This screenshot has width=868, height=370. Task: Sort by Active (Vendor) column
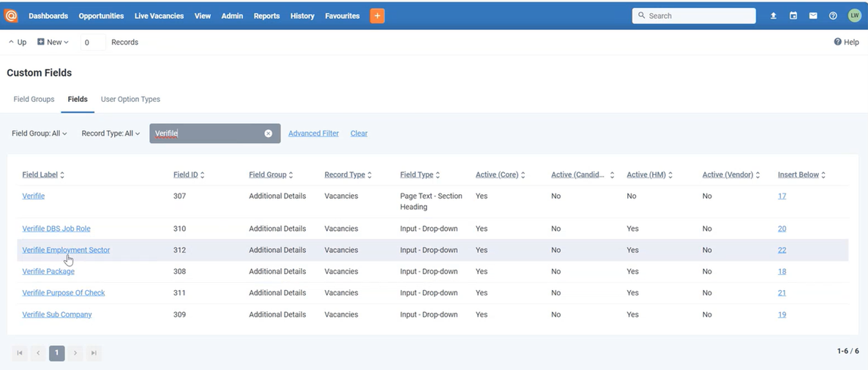(730, 174)
